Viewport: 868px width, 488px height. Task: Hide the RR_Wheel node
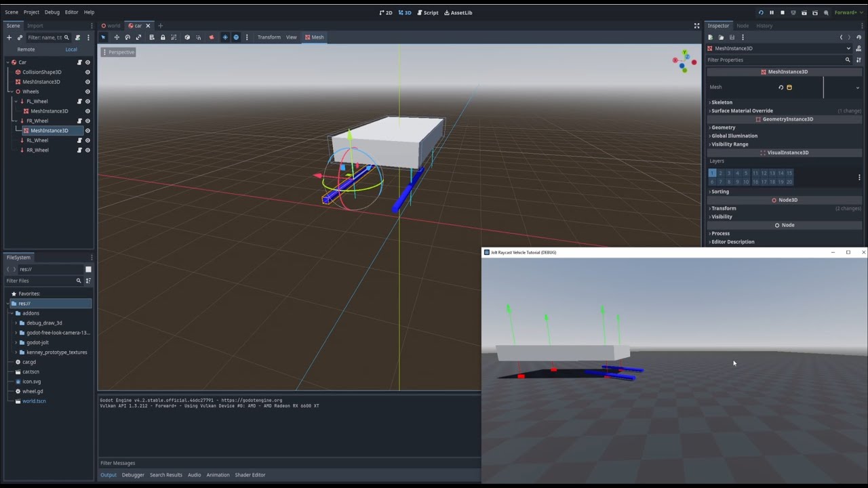[87, 150]
